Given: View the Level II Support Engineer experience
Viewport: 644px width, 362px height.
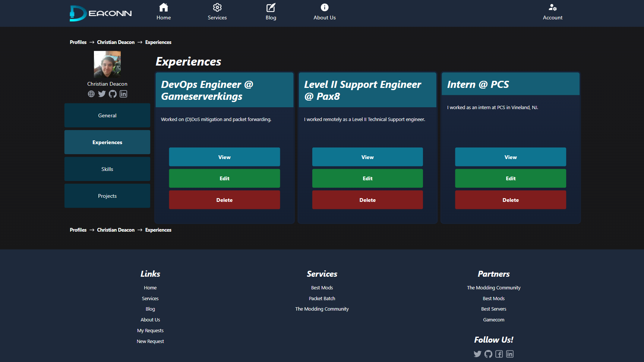Looking at the screenshot, I should point(367,157).
